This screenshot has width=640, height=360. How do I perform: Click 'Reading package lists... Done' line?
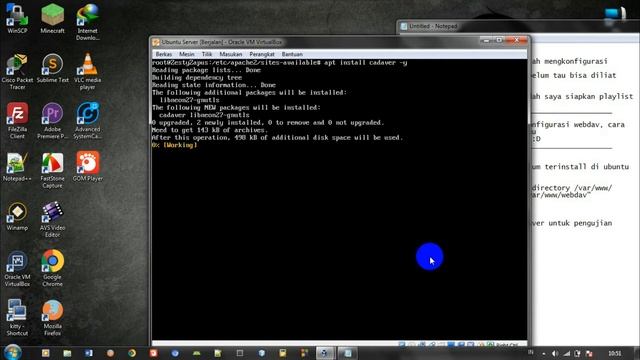click(x=207, y=70)
